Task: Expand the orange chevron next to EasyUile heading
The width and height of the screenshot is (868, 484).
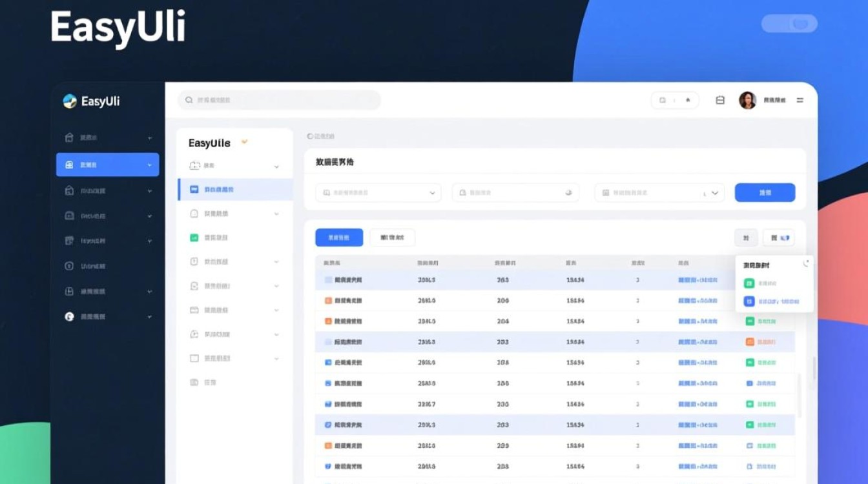Action: click(x=244, y=142)
